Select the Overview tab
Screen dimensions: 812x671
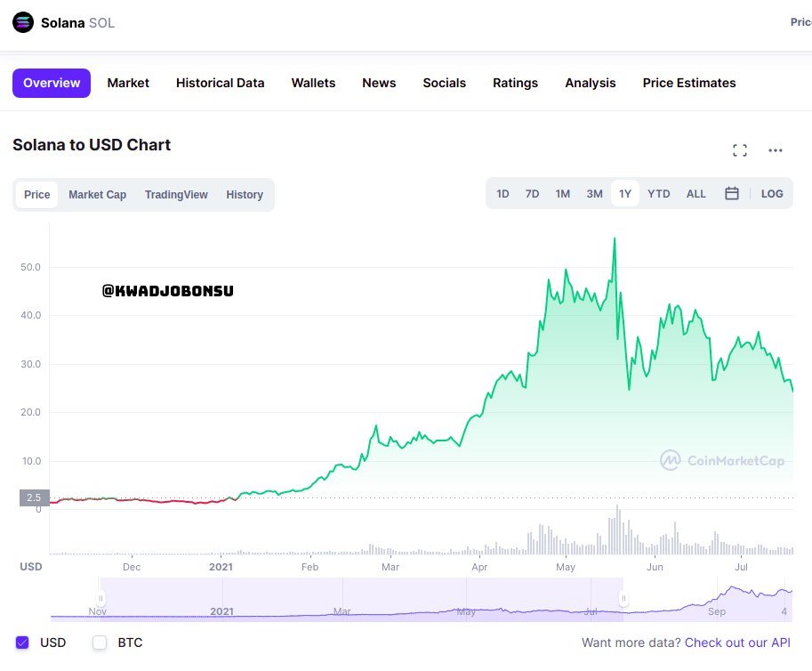click(x=52, y=83)
